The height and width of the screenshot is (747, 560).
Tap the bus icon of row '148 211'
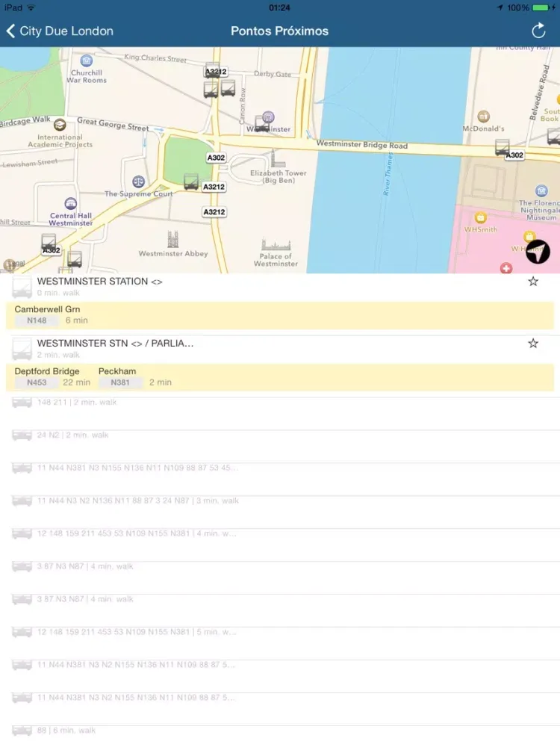22,403
